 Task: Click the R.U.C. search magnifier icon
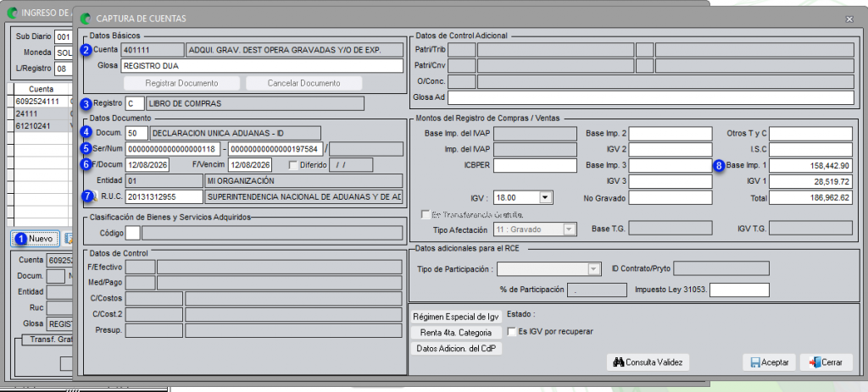pos(95,196)
